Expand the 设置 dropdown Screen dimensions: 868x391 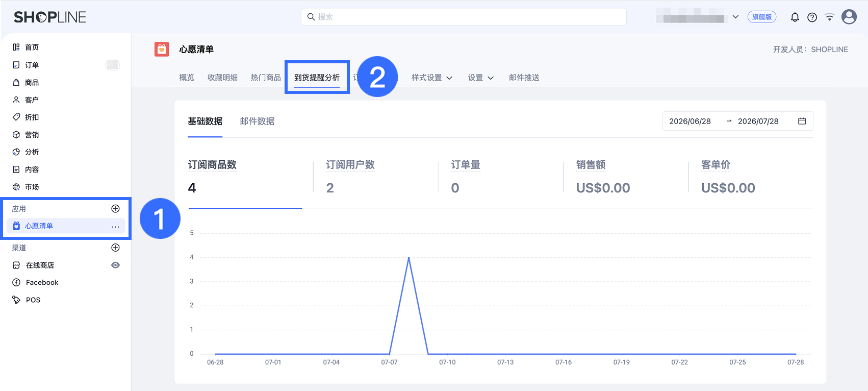point(481,78)
